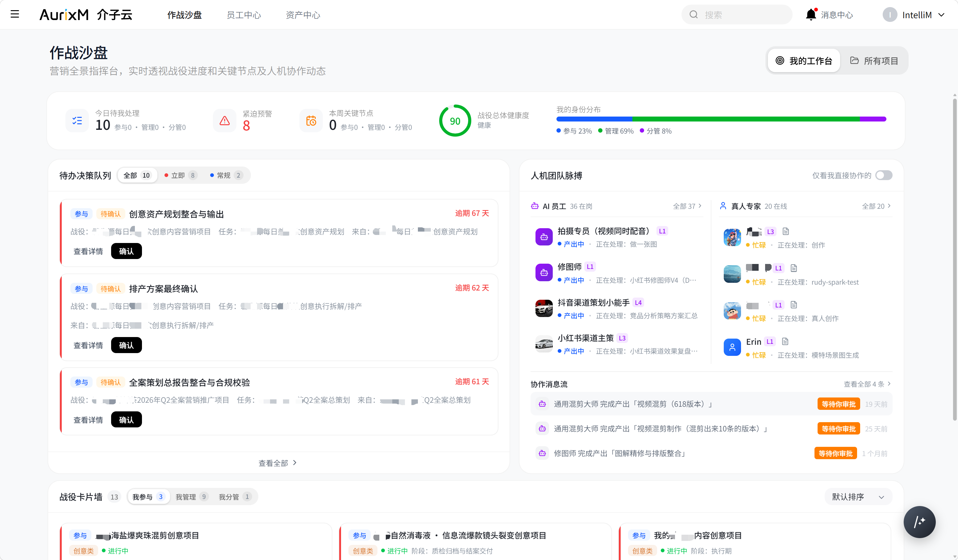
Task: Click the blue 参与 bar segment
Action: click(x=594, y=119)
